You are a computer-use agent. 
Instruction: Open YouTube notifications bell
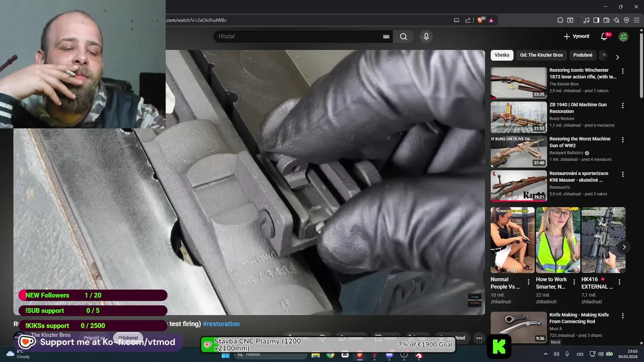point(604,36)
